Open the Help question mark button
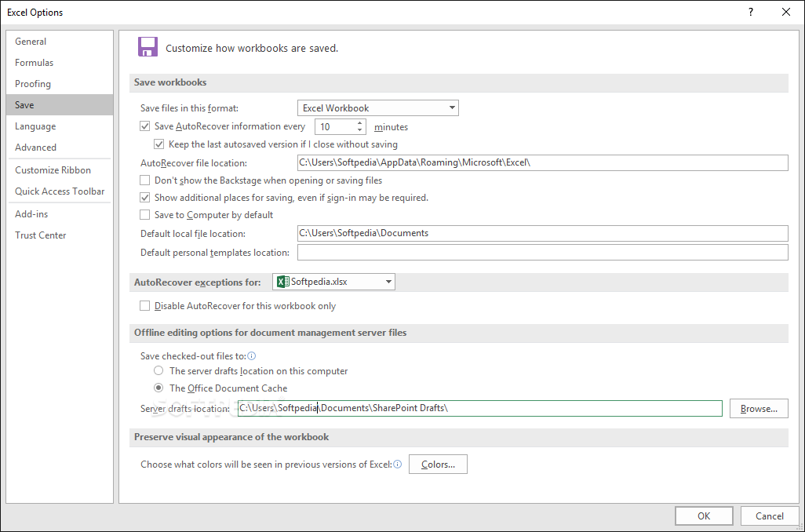The height and width of the screenshot is (532, 805). [x=751, y=12]
